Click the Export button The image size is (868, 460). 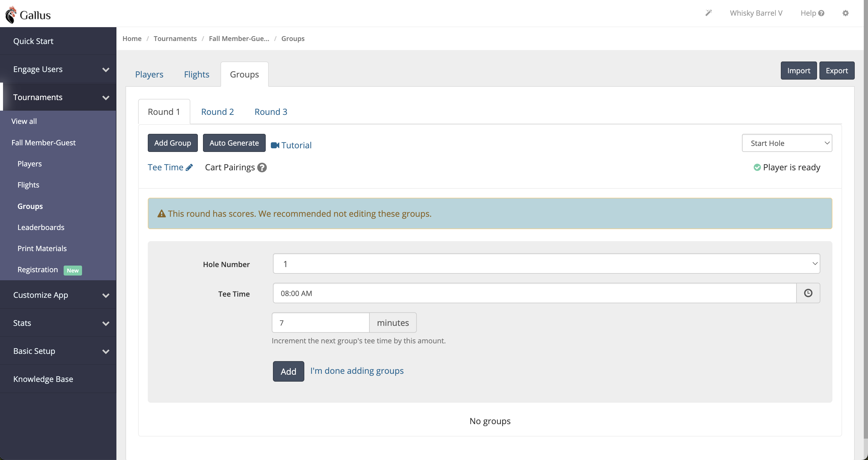point(837,70)
